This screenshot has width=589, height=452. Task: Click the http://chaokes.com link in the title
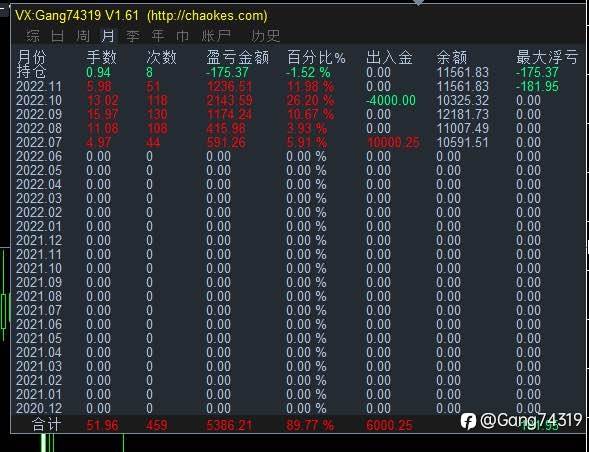coord(207,16)
